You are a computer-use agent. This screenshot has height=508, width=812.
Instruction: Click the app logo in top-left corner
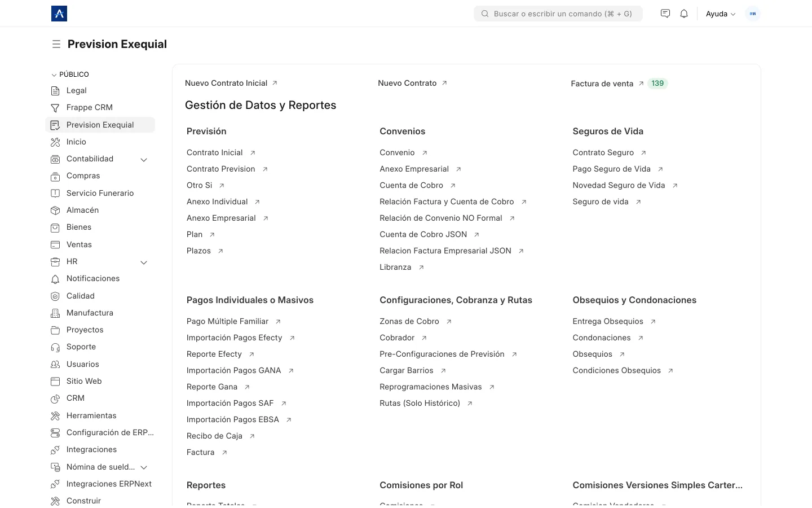pos(59,14)
